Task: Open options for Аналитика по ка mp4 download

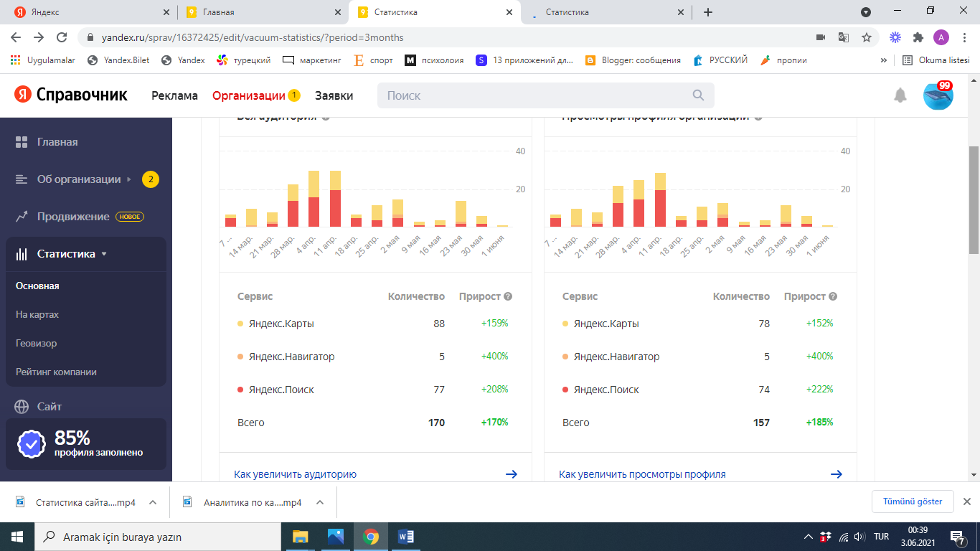Action: pos(320,502)
